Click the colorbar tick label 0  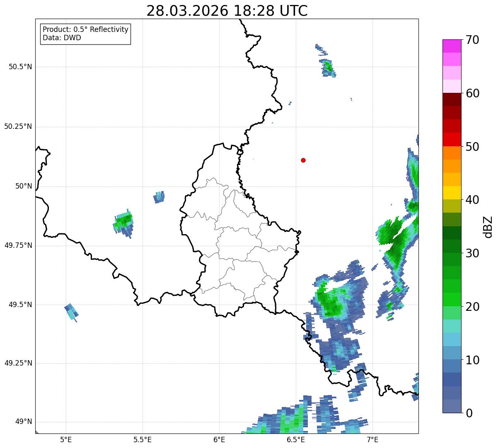click(469, 413)
